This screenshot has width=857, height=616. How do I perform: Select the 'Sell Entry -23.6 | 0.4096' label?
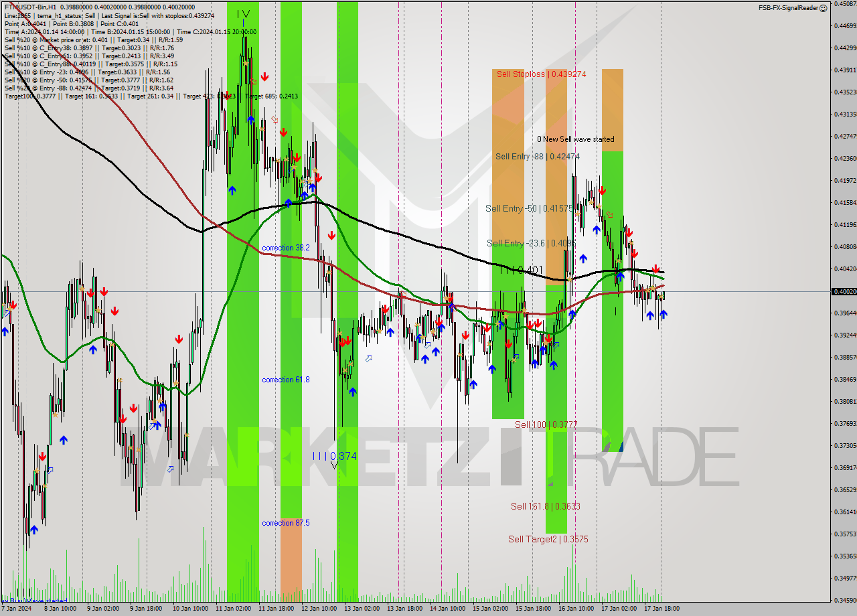pyautogui.click(x=532, y=244)
